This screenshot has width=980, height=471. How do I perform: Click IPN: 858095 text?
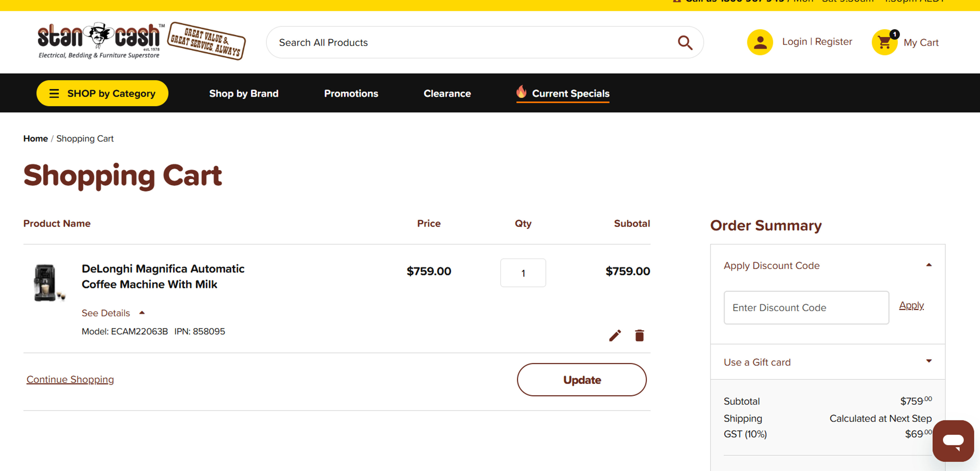(200, 331)
